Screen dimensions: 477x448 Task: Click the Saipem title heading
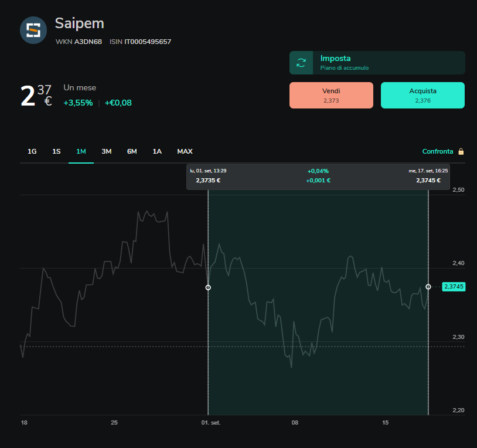79,23
